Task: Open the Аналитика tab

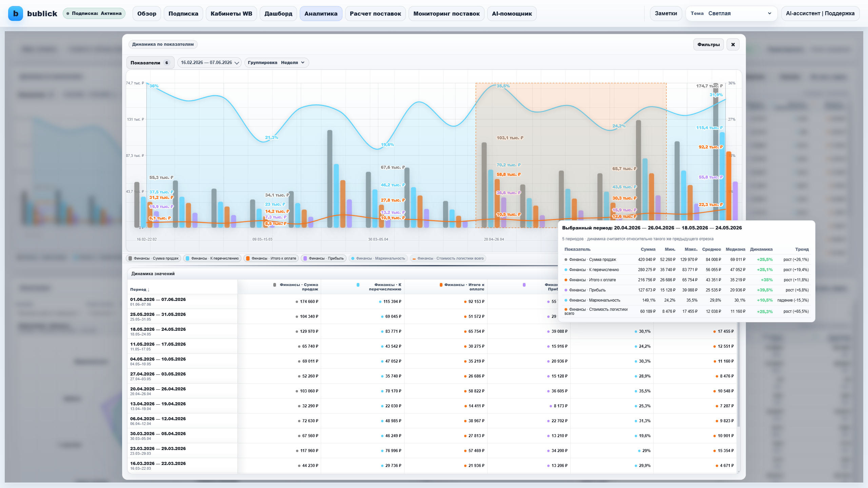Action: pyautogui.click(x=321, y=14)
